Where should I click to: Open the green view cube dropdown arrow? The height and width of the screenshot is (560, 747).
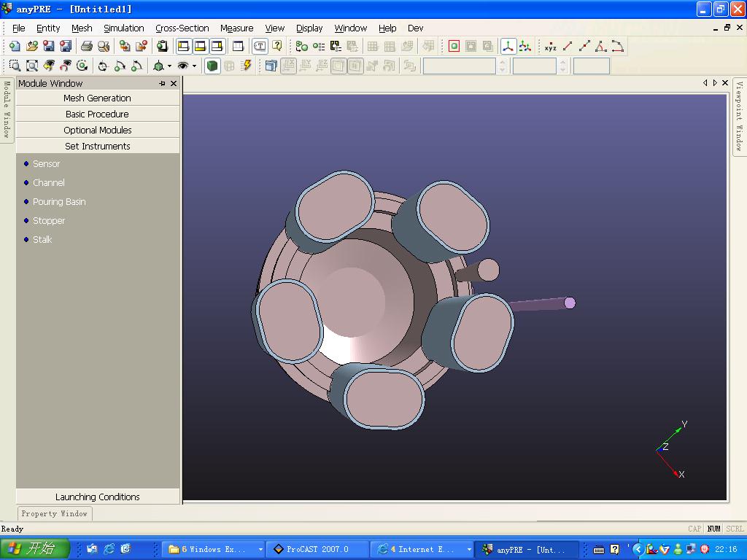click(170, 66)
